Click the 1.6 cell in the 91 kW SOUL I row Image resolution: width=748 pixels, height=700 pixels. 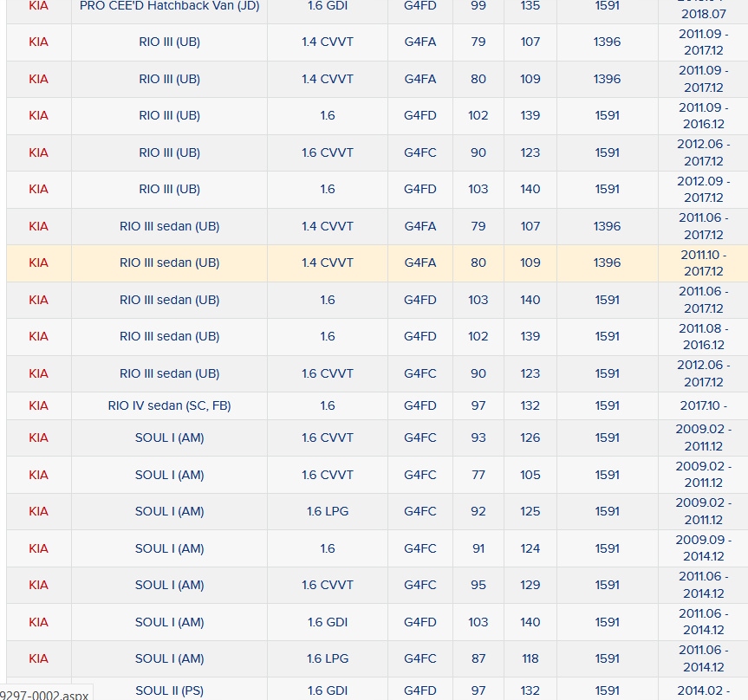point(328,548)
